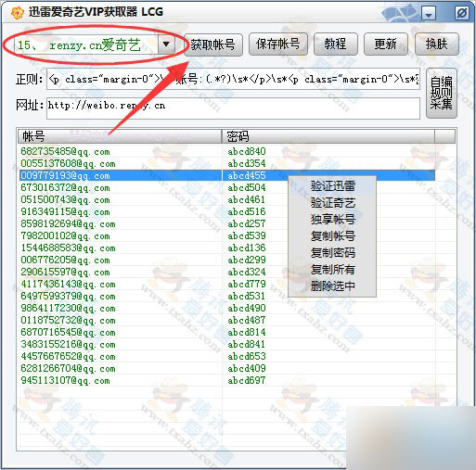This screenshot has width=476, height=470.
Task: Select account row 8598192694@qq.com
Action: (x=68, y=223)
